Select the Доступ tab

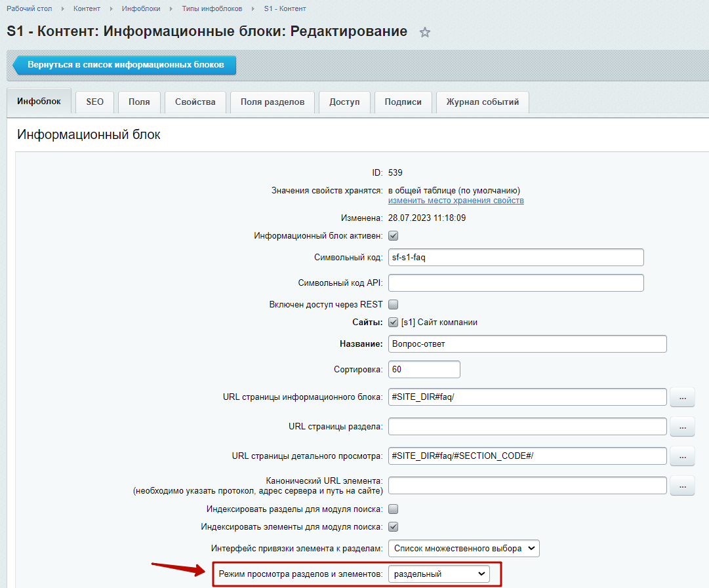pyautogui.click(x=344, y=102)
